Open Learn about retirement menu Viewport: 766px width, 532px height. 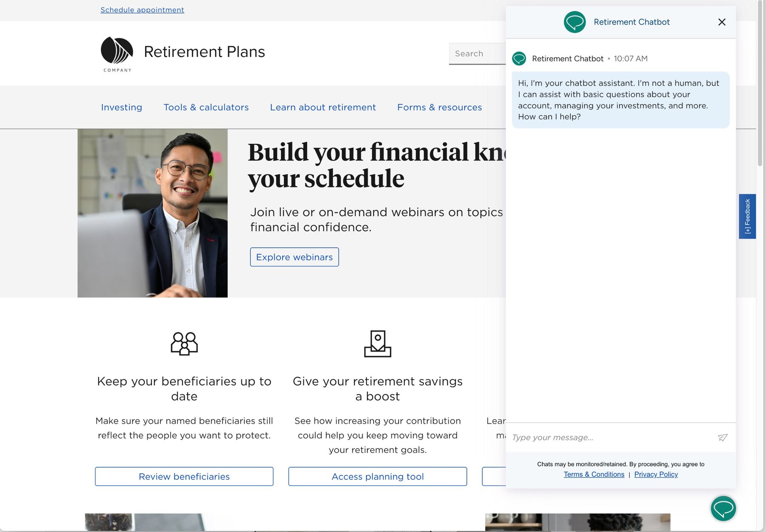click(323, 107)
